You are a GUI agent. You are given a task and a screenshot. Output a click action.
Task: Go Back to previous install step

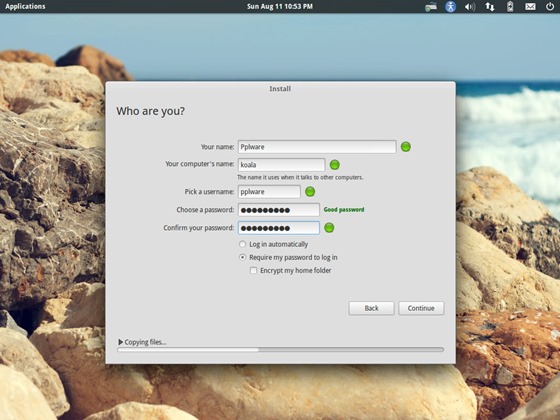click(x=371, y=308)
